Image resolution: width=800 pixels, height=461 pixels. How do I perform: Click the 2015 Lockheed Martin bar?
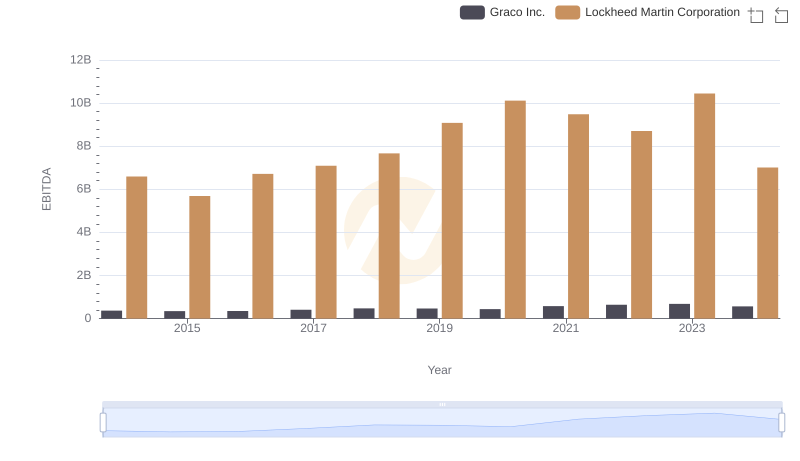point(199,258)
